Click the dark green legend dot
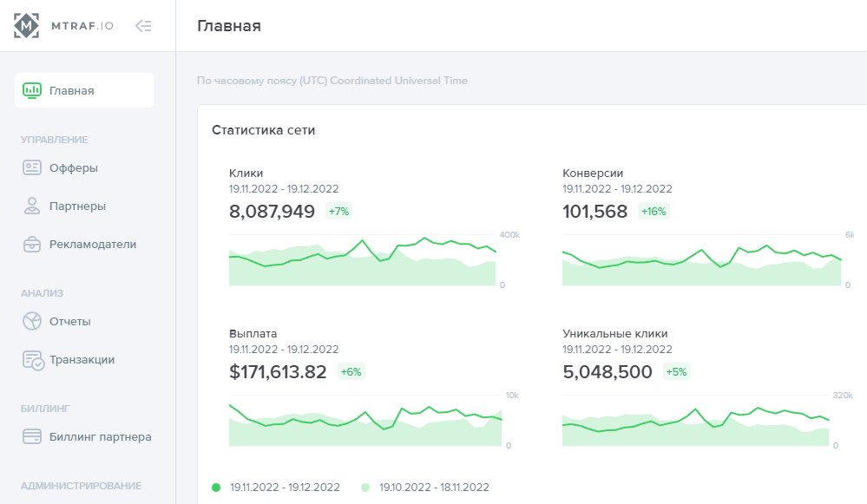 click(x=216, y=488)
